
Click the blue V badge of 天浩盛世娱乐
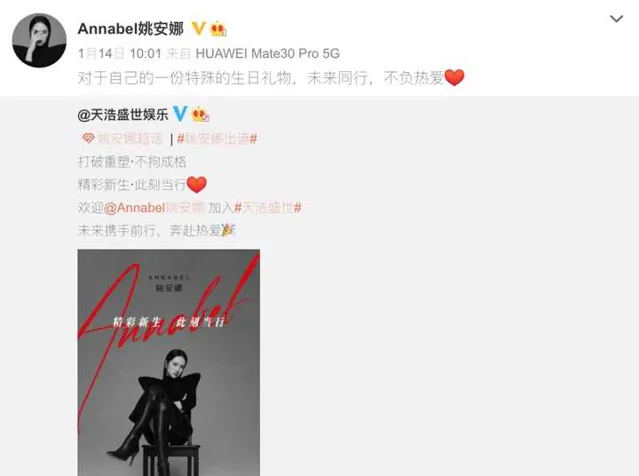tap(180, 114)
